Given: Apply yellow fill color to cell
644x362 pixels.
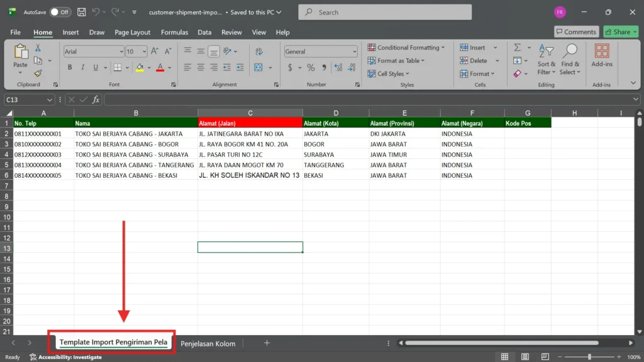Looking at the screenshot, I should 140,67.
